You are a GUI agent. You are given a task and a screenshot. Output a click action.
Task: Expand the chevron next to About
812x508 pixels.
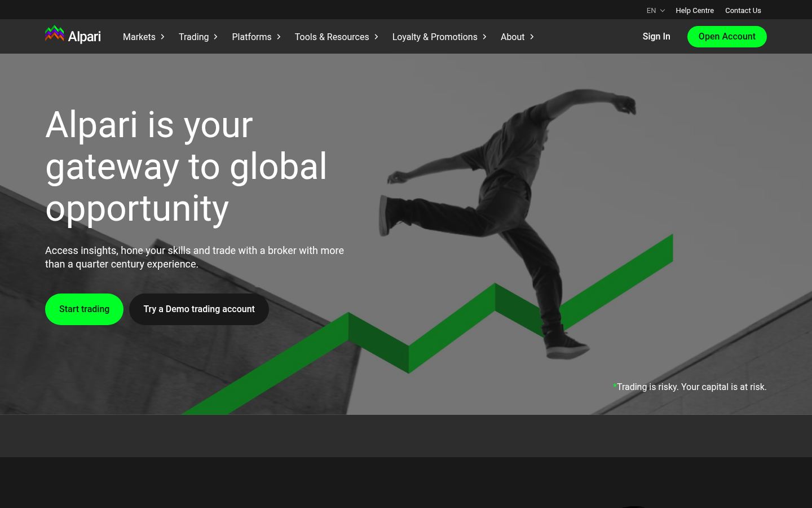[x=532, y=37]
